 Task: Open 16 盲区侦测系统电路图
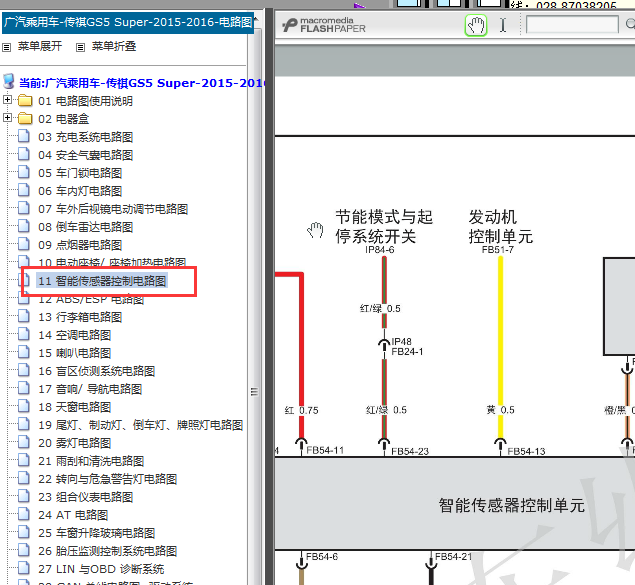96,371
